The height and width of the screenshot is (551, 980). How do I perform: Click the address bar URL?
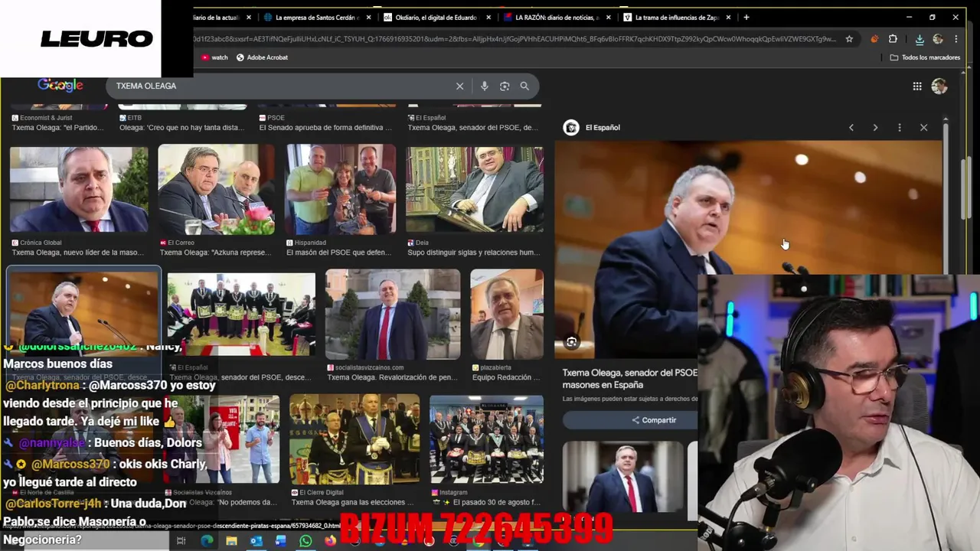[514, 39]
